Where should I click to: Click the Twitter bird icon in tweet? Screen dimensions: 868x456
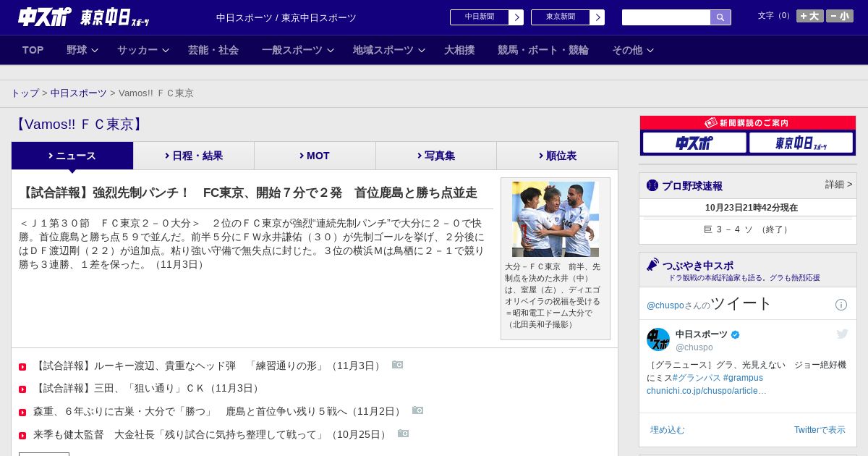[842, 334]
